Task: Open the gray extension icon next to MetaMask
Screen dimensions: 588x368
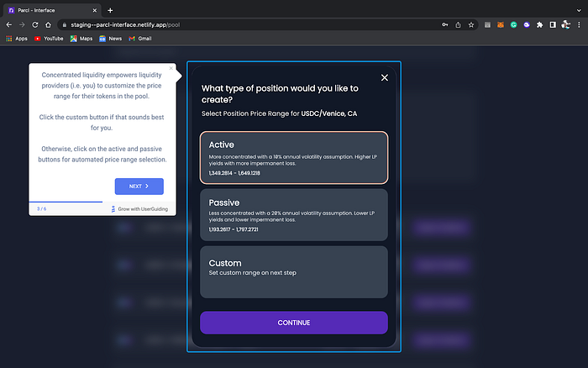Action: point(487,24)
